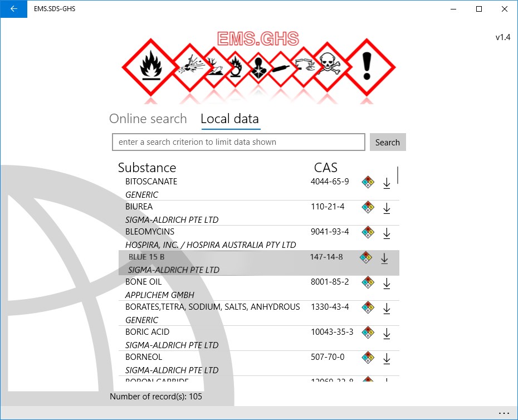Screen dimensions: 518x420
Task: Click the CAS column header
Action: (326, 168)
